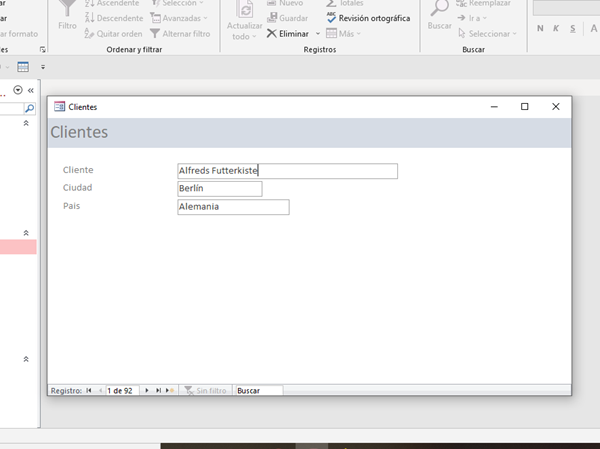Click the Sin filtro indicator
Viewport: 600px width, 449px height.
[205, 390]
